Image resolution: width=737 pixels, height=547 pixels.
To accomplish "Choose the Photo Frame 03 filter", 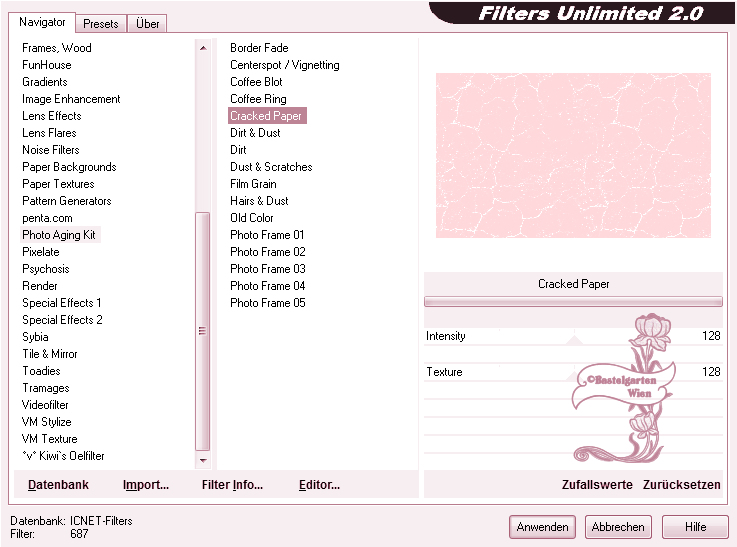I will (x=267, y=269).
